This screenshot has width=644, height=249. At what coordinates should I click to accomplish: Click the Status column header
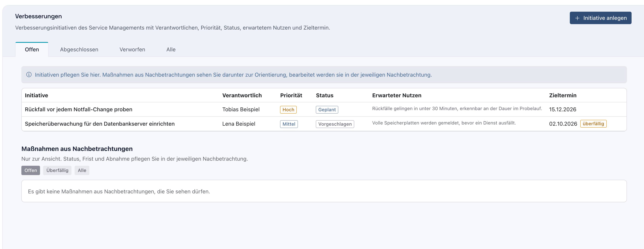pos(325,96)
